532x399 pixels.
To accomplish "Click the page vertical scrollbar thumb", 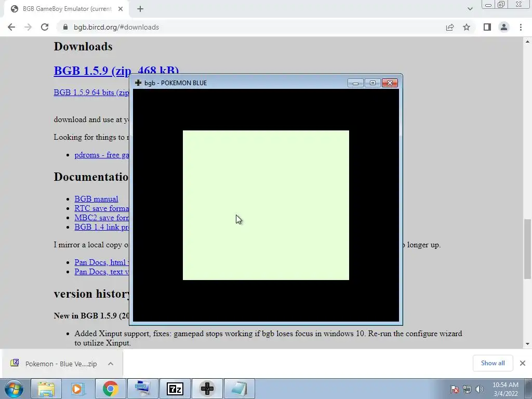I will (527, 249).
